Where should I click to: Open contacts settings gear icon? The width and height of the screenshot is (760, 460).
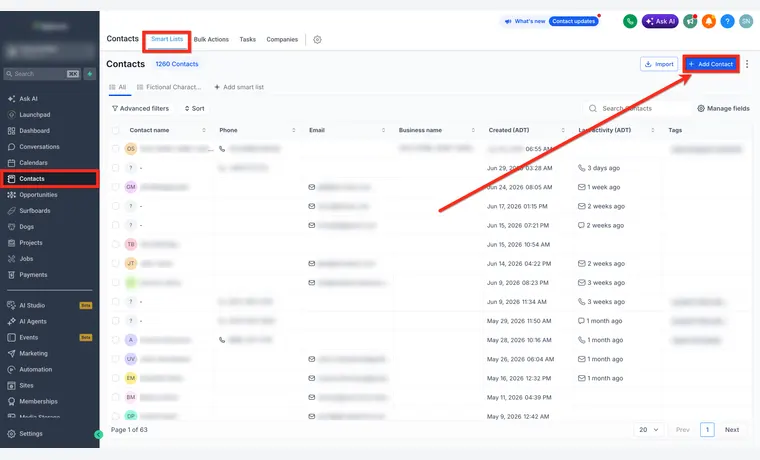coord(317,40)
